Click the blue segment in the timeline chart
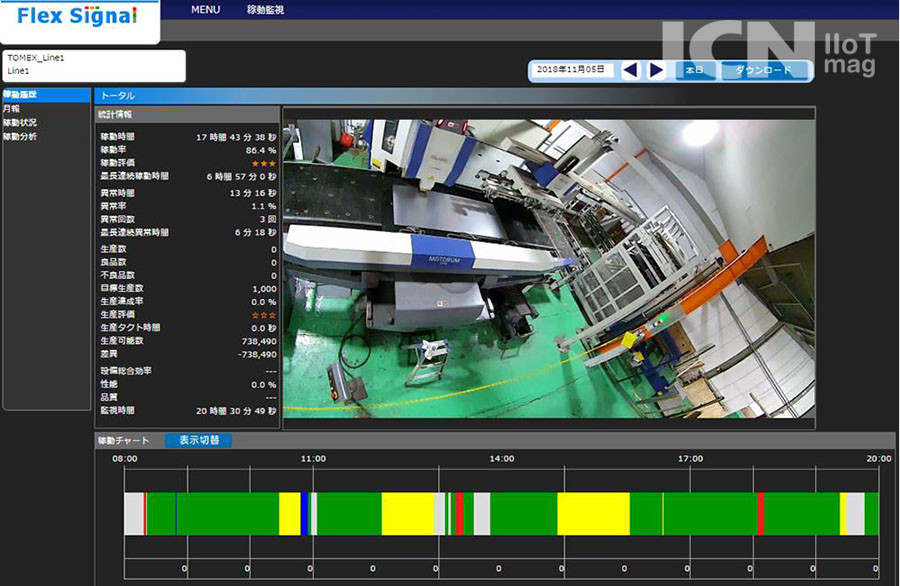This screenshot has width=900, height=586. click(x=305, y=513)
